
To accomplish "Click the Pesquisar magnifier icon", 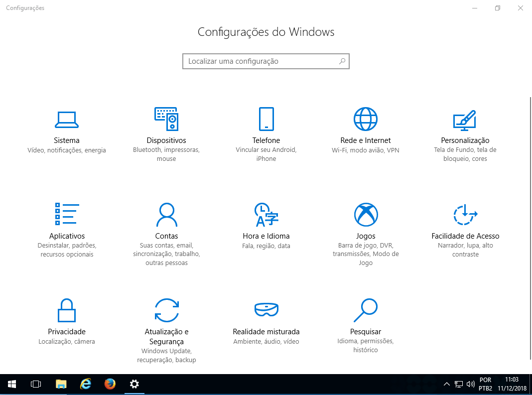I will pos(366,310).
